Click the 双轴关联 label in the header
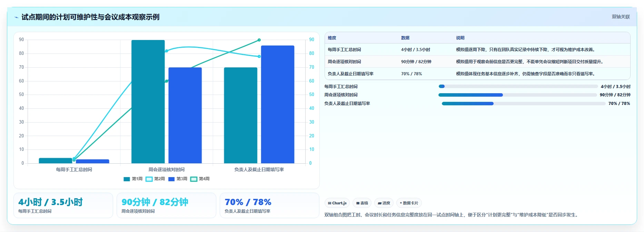This screenshot has height=232, width=644. [621, 17]
